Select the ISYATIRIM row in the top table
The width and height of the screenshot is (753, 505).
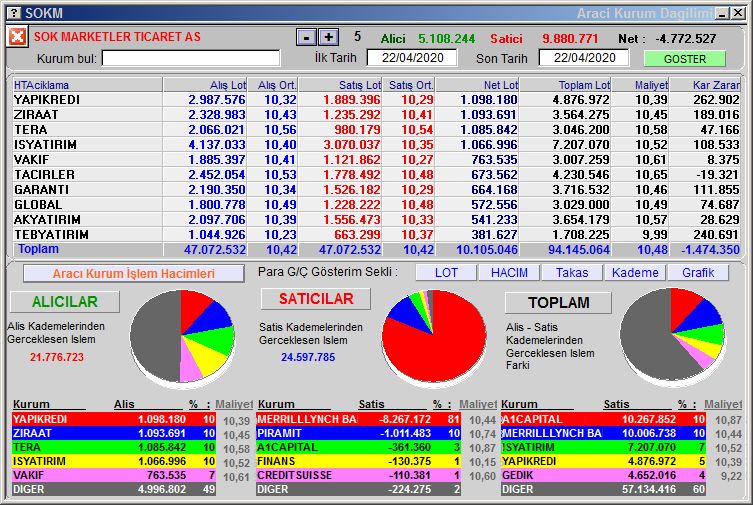point(376,144)
